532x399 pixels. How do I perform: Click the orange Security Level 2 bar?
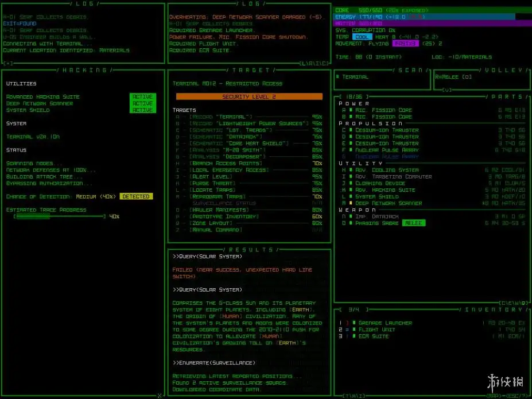point(250,96)
